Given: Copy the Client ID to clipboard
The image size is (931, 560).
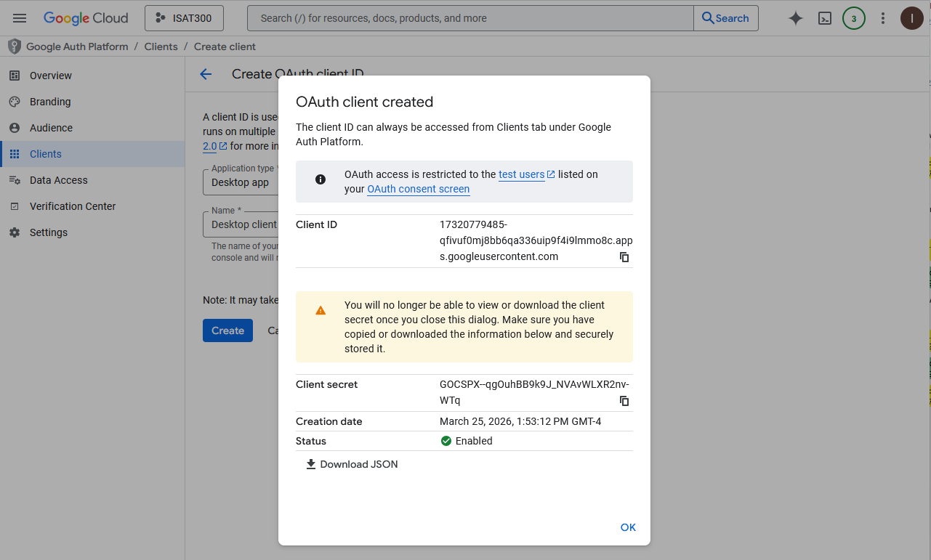Looking at the screenshot, I should pos(624,257).
